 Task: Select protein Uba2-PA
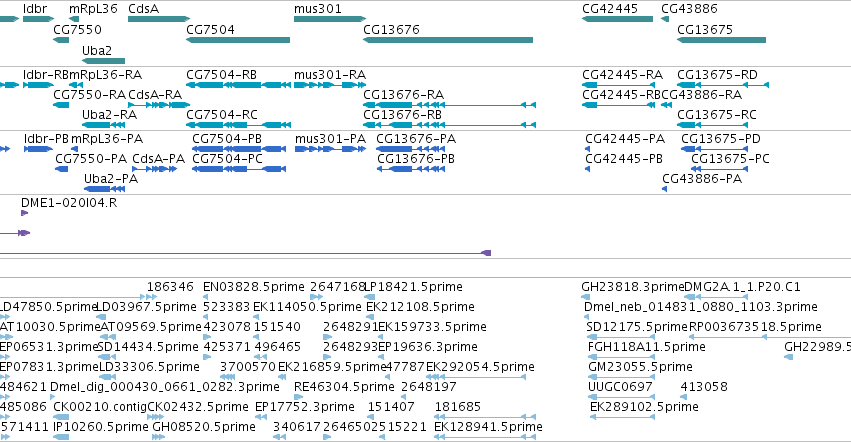[105, 189]
